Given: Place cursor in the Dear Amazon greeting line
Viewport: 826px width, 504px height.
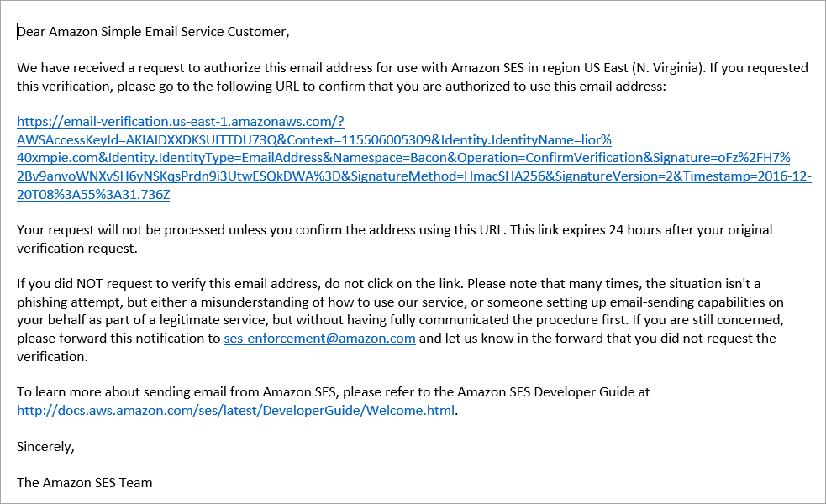Looking at the screenshot, I should (153, 32).
